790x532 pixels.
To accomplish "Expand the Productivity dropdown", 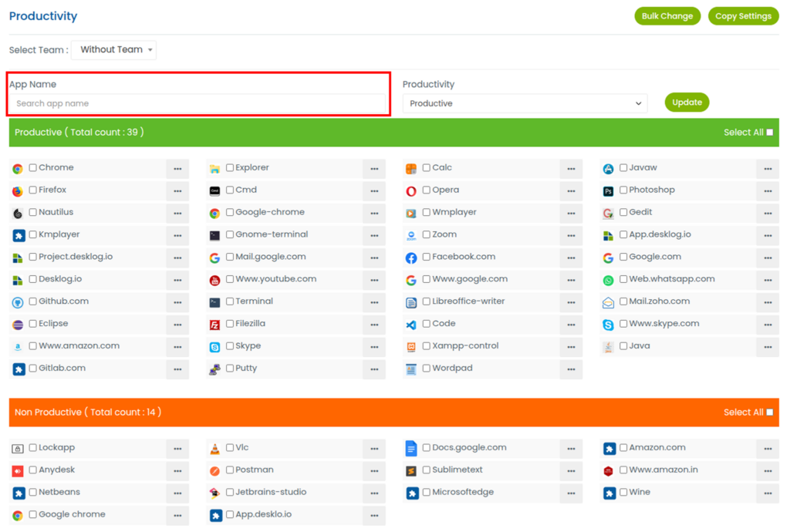I will click(x=525, y=103).
